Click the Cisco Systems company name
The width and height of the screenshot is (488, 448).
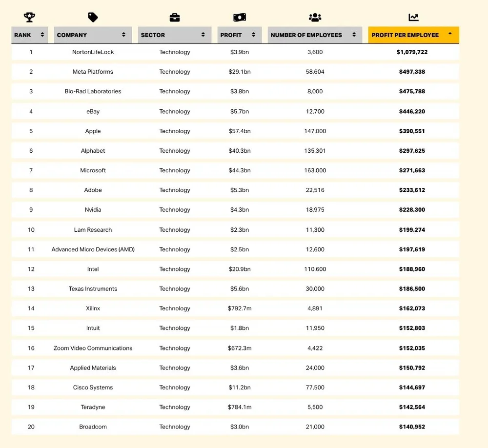[93, 387]
